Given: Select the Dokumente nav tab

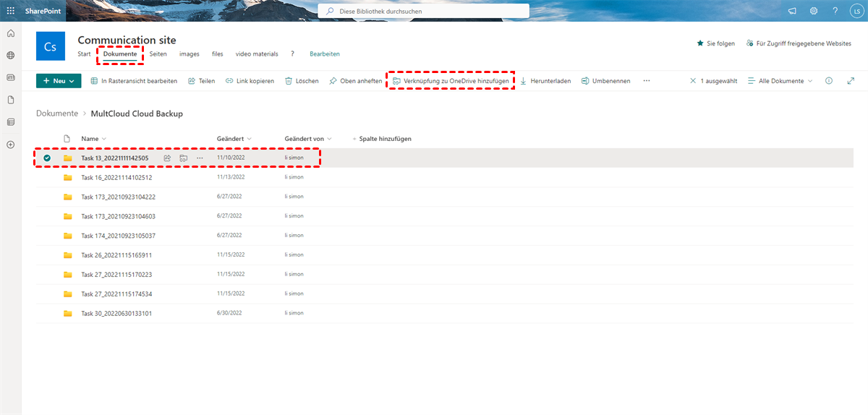Looking at the screenshot, I should coord(120,54).
